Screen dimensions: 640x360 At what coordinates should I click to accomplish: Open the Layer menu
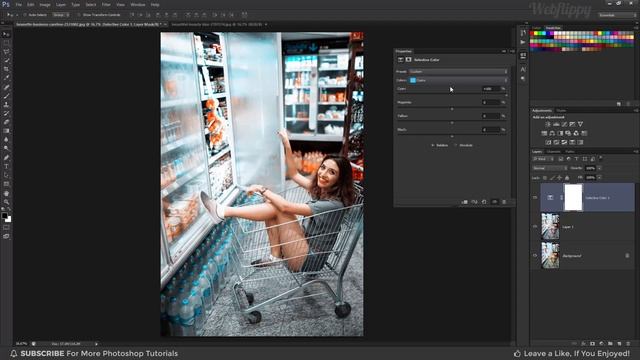[61, 4]
